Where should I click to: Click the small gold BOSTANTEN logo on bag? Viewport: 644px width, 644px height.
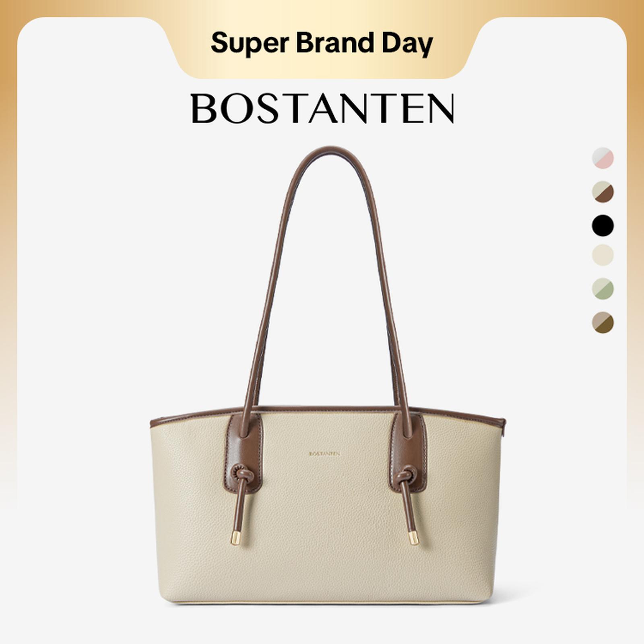324,454
